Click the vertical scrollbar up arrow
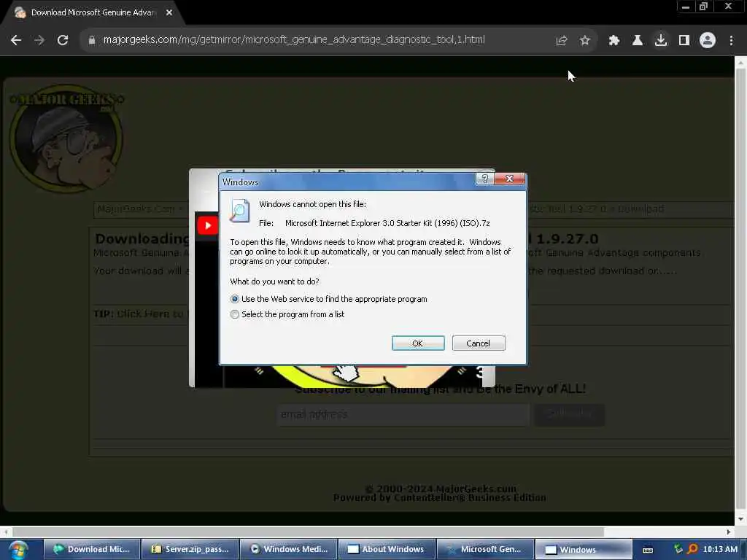 [740, 63]
